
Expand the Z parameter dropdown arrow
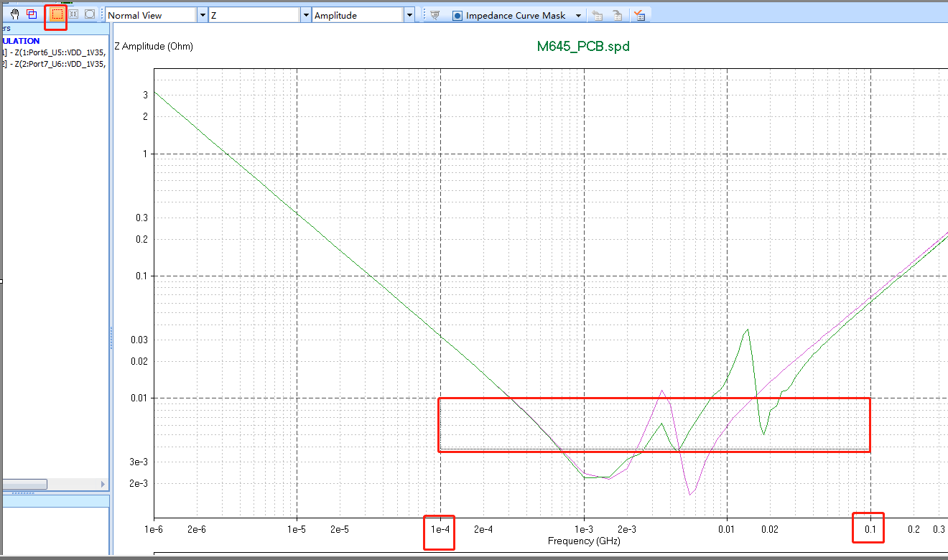click(306, 15)
